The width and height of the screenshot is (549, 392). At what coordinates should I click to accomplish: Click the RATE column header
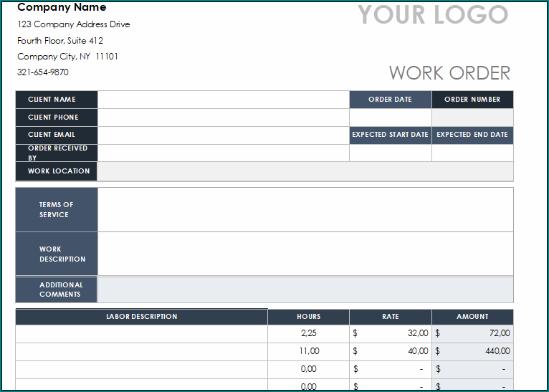coord(391,317)
